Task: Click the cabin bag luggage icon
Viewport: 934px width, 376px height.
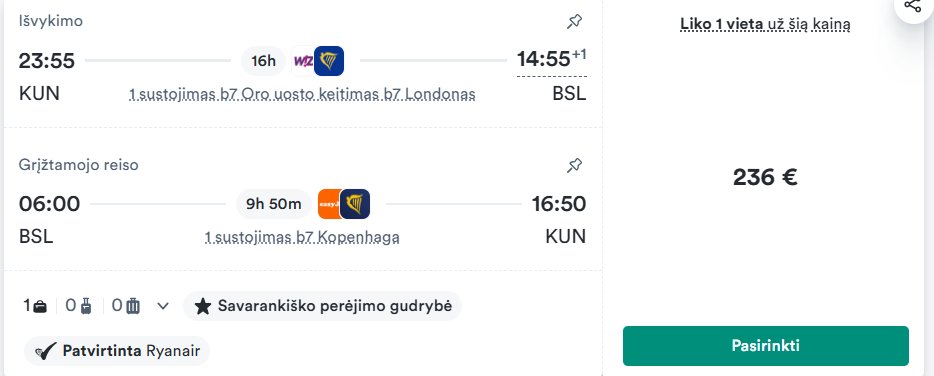Action: point(86,306)
